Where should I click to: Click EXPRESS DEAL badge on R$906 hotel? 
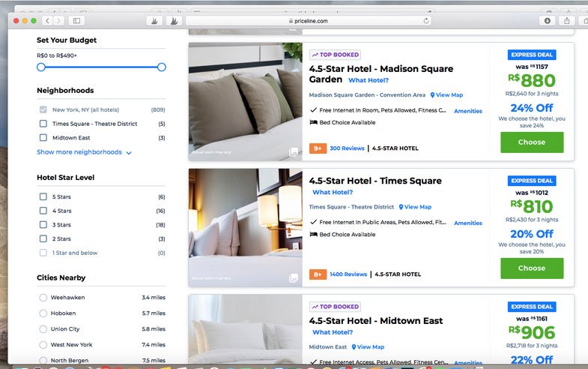(x=532, y=307)
